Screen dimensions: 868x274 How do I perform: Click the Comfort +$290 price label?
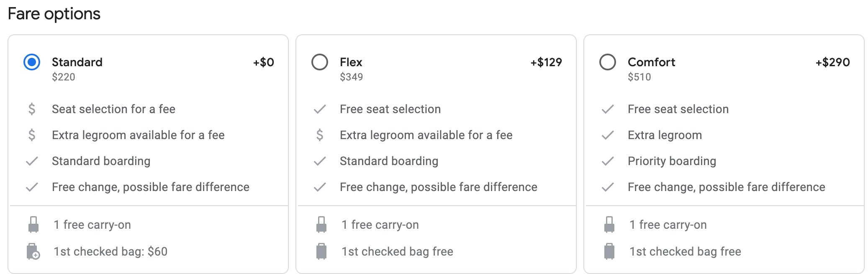point(832,62)
